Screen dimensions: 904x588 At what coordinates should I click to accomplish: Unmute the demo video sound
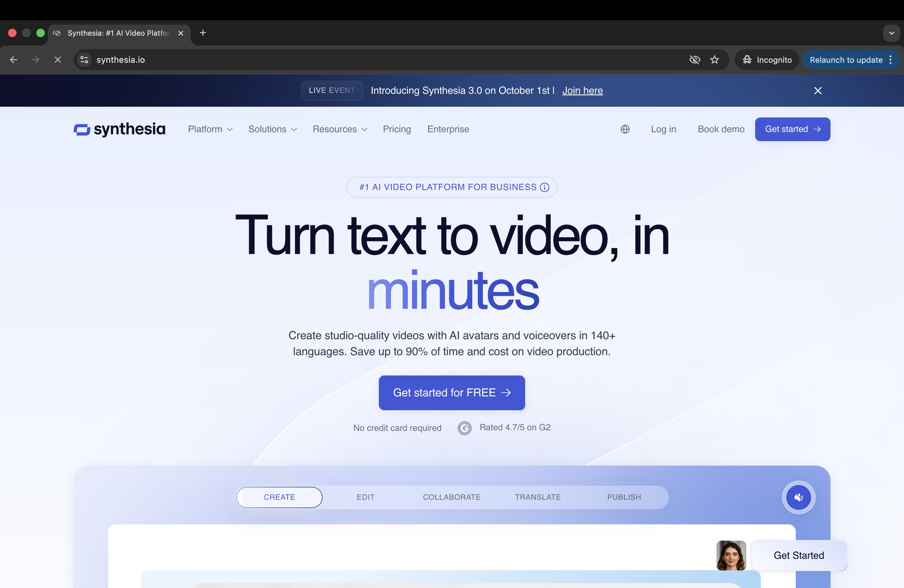click(x=799, y=497)
